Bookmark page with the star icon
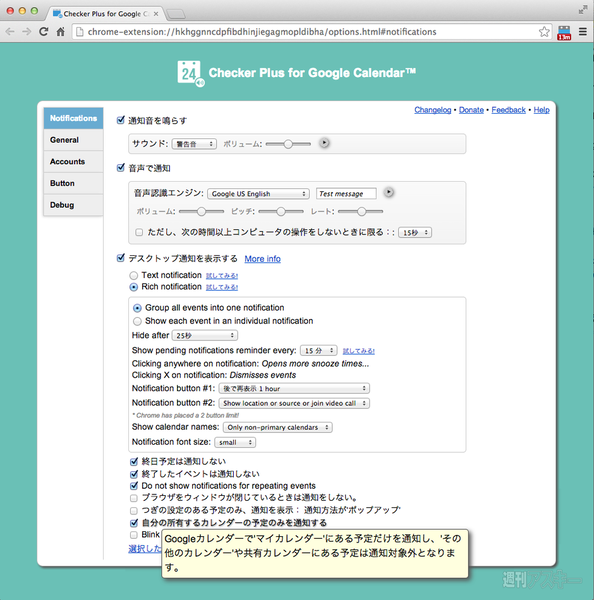This screenshot has width=594, height=600. pyautogui.click(x=544, y=32)
